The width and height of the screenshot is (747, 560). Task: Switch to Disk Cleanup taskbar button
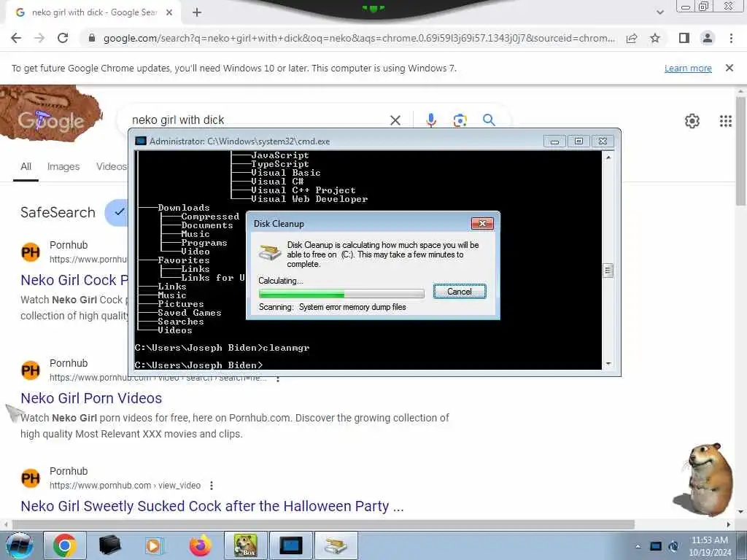click(336, 545)
